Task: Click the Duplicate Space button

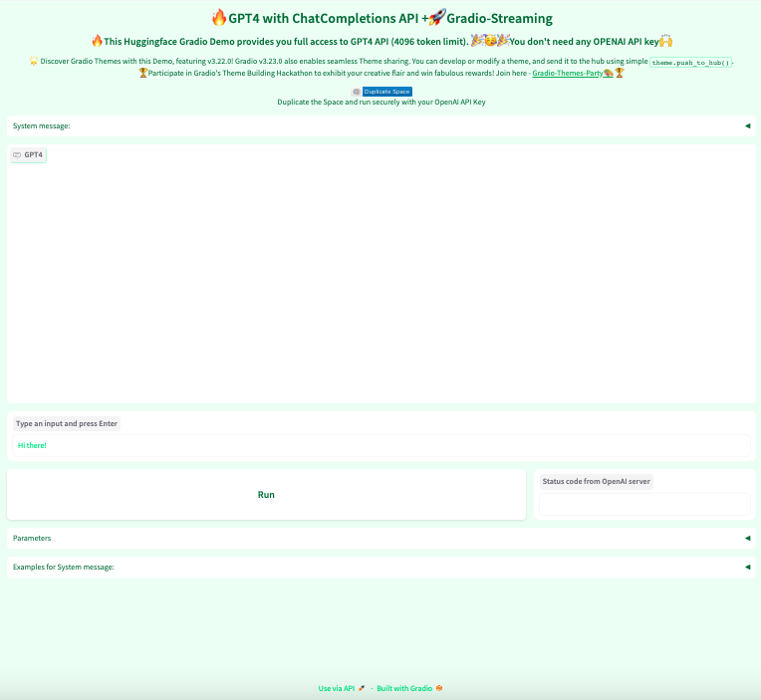Action: pyautogui.click(x=386, y=92)
